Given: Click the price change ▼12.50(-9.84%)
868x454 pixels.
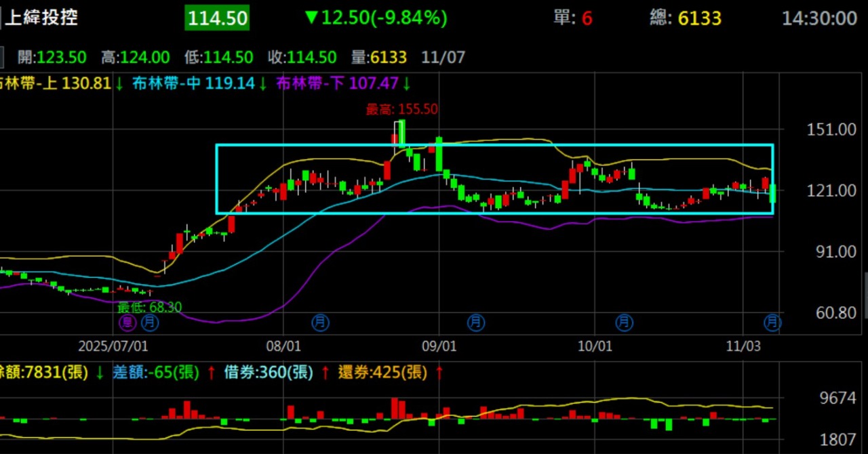Looking at the screenshot, I should tap(376, 18).
